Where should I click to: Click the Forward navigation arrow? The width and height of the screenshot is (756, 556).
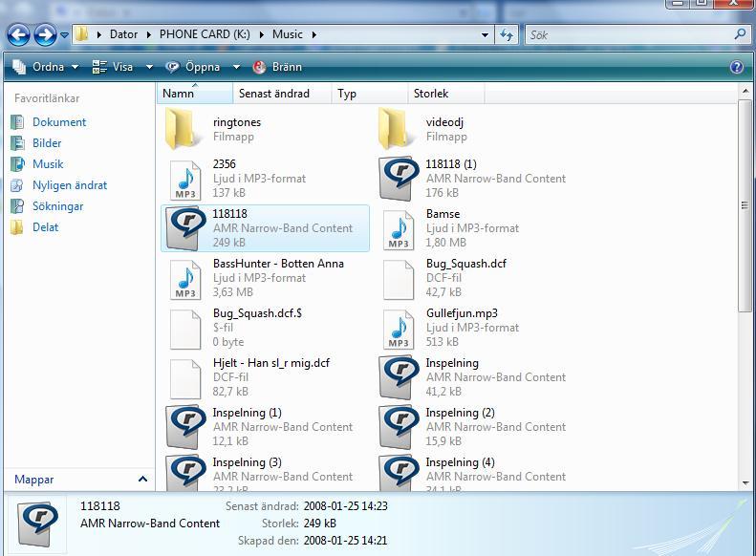click(45, 35)
